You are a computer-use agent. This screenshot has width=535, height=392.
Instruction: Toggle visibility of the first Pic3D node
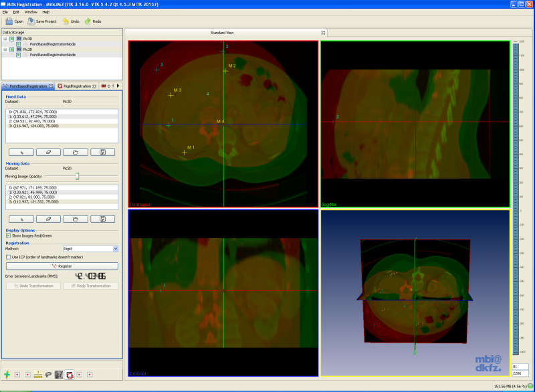coord(12,39)
